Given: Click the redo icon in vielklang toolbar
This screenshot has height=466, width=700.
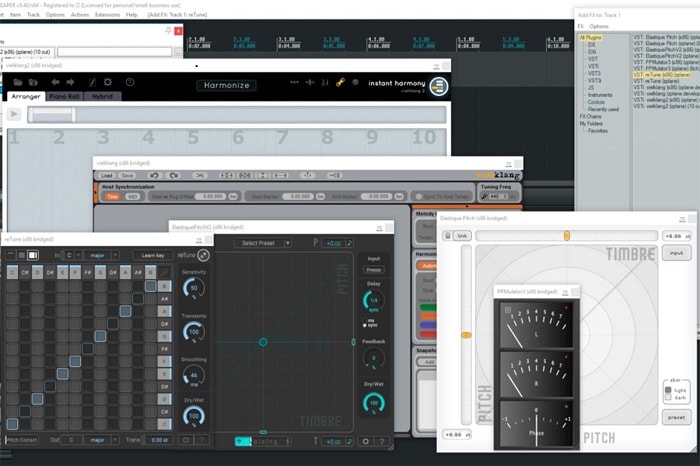Looking at the screenshot, I should (174, 175).
